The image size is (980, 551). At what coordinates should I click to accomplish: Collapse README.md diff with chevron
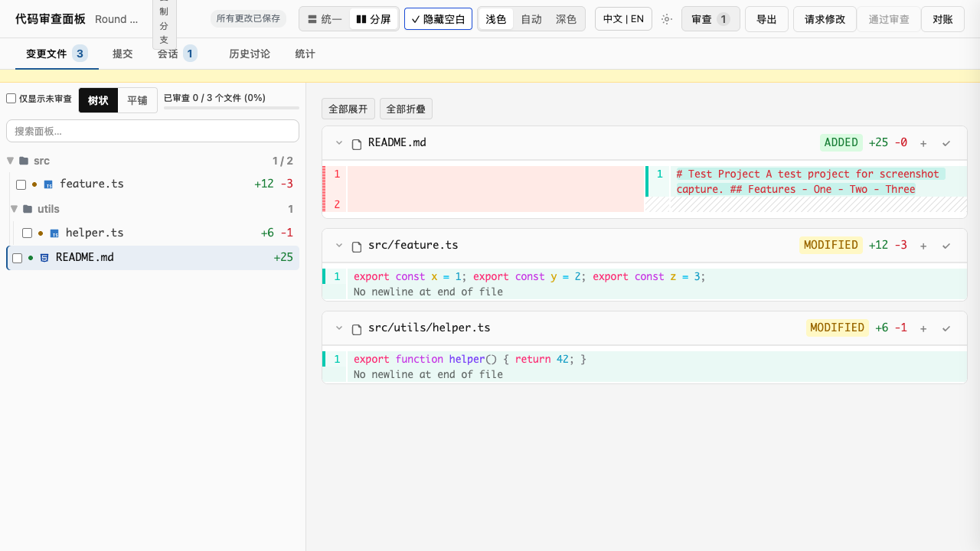(x=338, y=143)
